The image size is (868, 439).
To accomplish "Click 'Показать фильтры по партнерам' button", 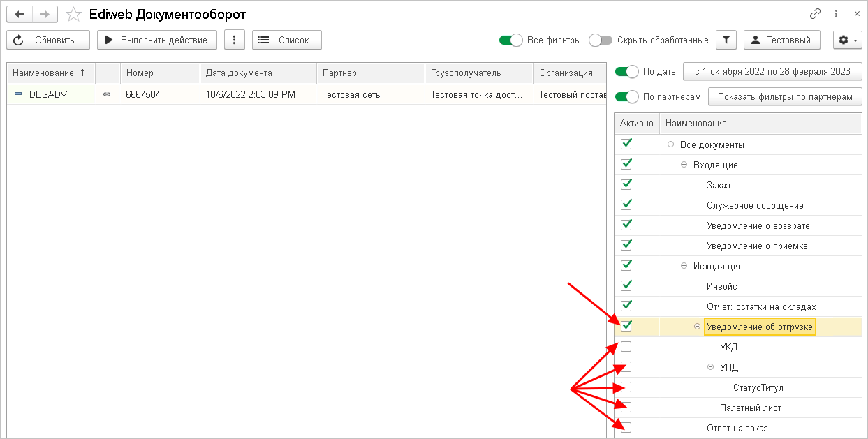I will [x=785, y=97].
